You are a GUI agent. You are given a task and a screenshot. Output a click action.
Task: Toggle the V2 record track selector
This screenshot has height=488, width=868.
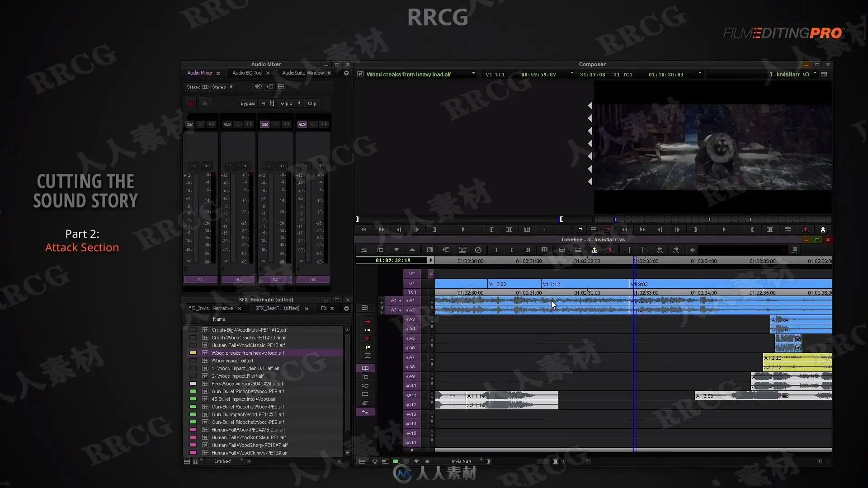412,274
